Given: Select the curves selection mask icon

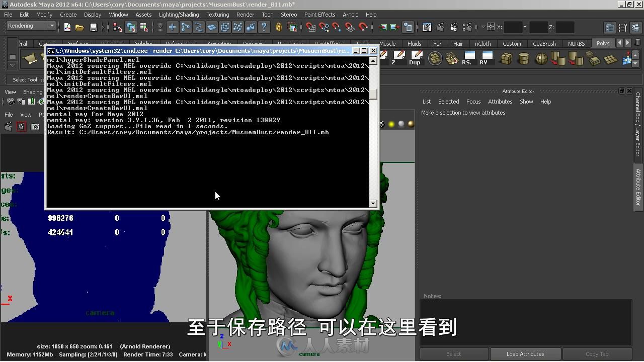Looking at the screenshot, I should pos(198,27).
